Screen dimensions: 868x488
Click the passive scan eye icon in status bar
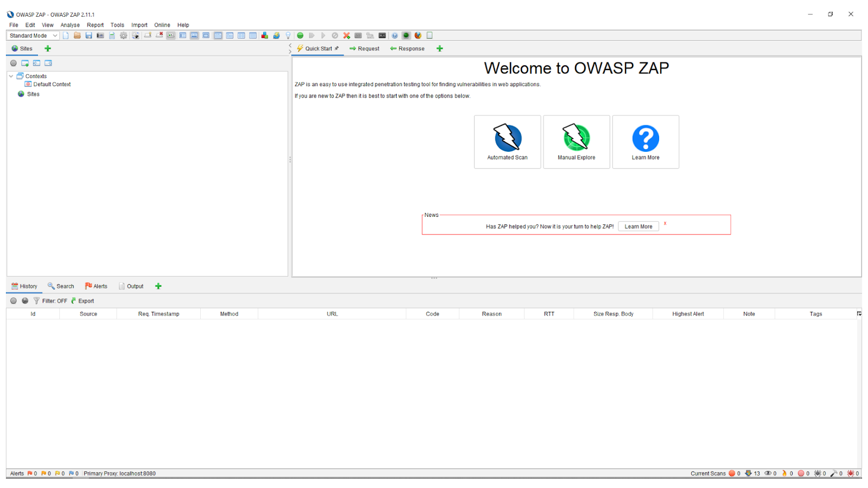click(x=768, y=473)
